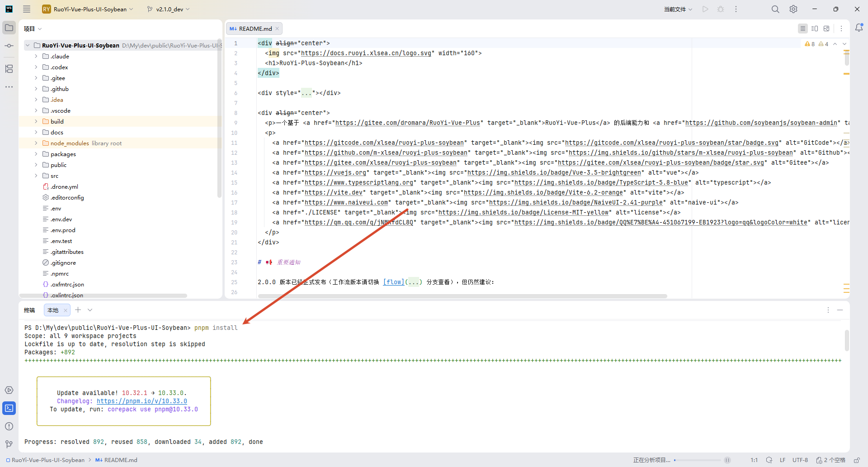Open IDE settings gear icon
868x467 pixels.
pos(793,9)
